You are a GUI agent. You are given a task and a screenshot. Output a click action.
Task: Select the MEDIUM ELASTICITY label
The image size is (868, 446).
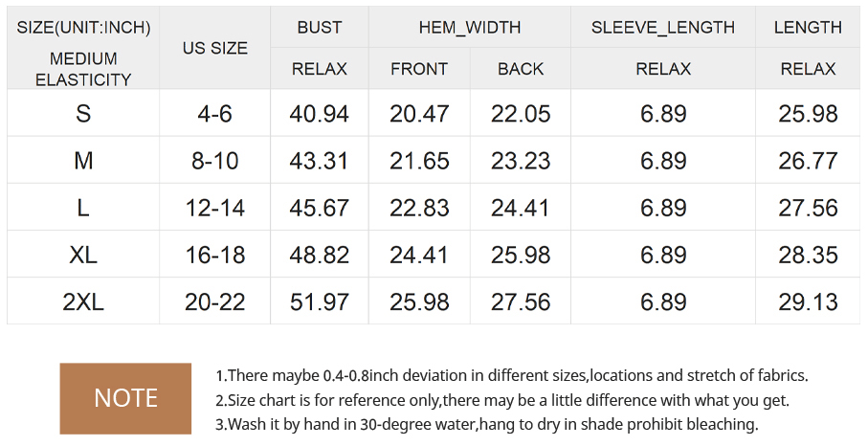pos(83,69)
